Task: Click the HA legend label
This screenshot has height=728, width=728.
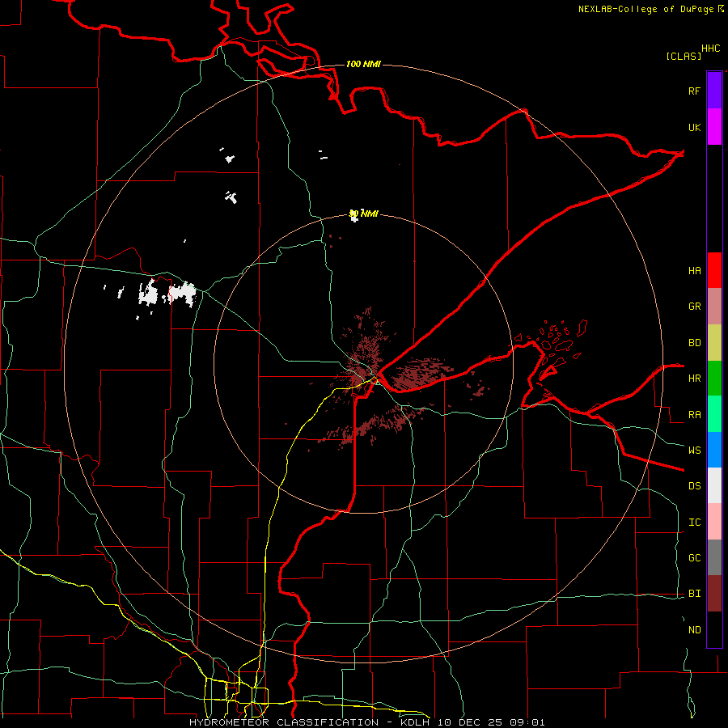Action: coord(694,271)
